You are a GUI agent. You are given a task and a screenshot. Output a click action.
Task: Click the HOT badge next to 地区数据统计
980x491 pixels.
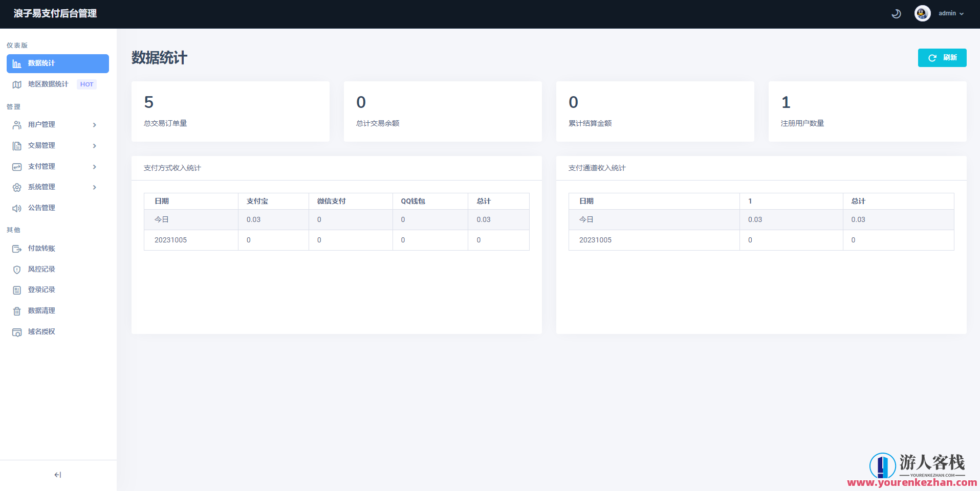pyautogui.click(x=86, y=84)
